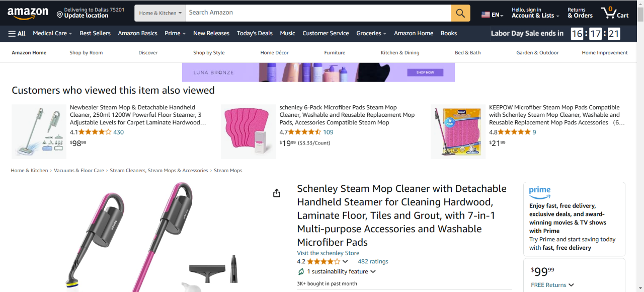Click the orange search magnifier button
Viewport: 644px width, 292px height.
[x=460, y=13]
